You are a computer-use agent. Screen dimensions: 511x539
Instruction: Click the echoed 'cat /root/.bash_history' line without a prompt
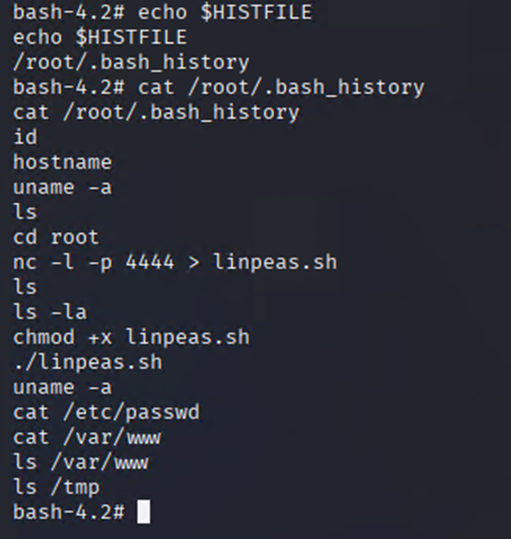(x=156, y=112)
